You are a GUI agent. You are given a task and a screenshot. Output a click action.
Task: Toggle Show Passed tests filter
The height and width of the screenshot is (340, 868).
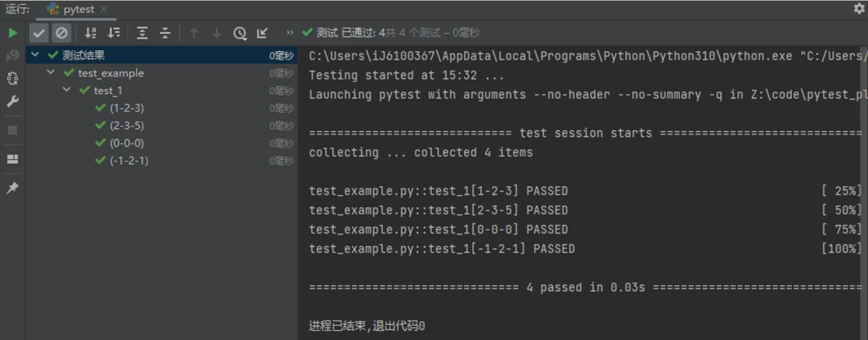[39, 33]
